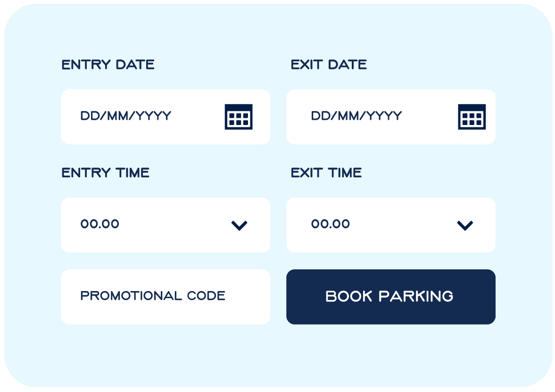Click the ENTRY DATE label
The width and height of the screenshot is (555, 392).
[x=108, y=65]
